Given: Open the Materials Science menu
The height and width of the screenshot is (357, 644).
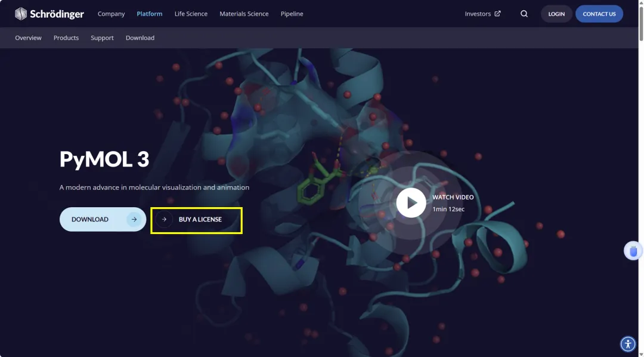Looking at the screenshot, I should click(244, 14).
